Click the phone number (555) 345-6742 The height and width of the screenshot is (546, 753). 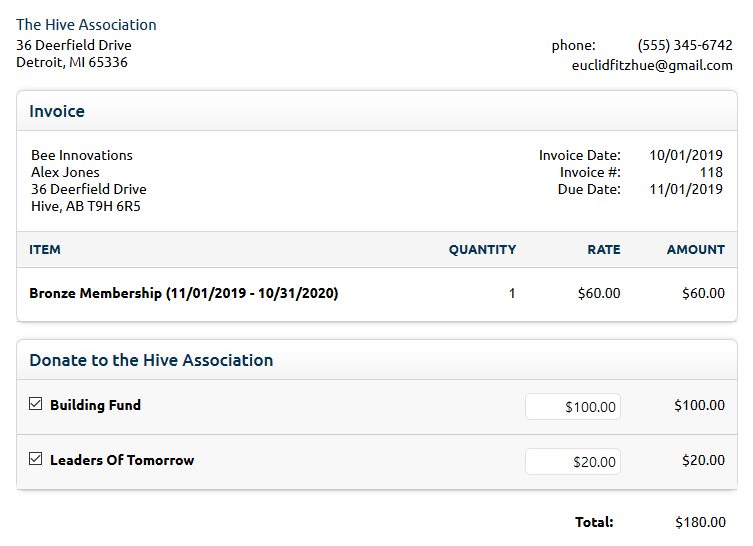point(685,45)
